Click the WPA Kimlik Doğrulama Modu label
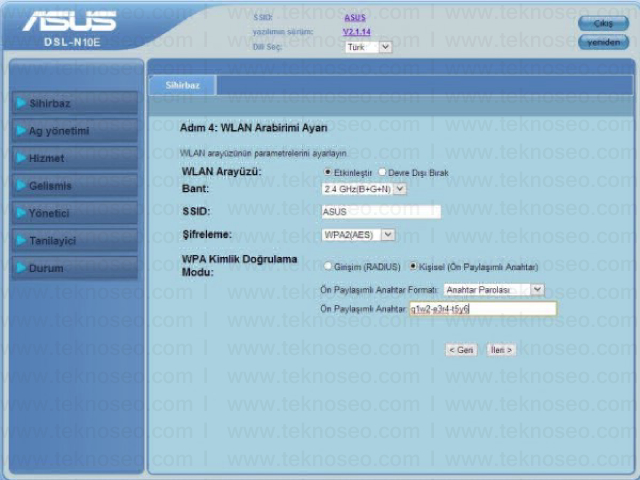 click(x=239, y=266)
